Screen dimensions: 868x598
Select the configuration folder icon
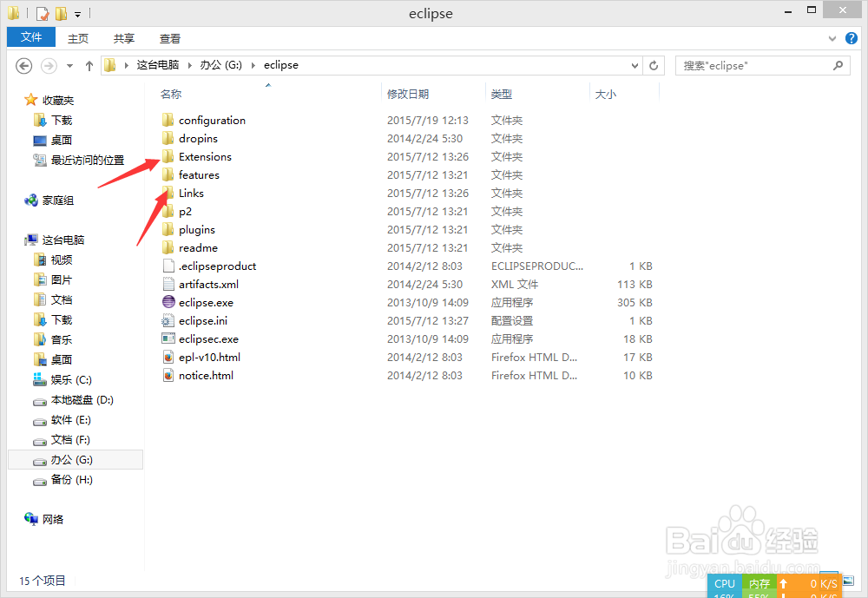168,120
